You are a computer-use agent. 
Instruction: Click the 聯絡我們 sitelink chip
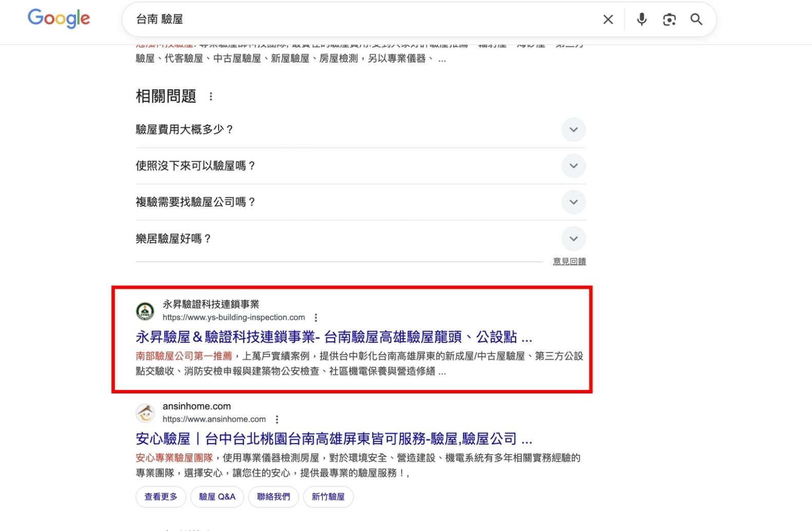tap(274, 497)
